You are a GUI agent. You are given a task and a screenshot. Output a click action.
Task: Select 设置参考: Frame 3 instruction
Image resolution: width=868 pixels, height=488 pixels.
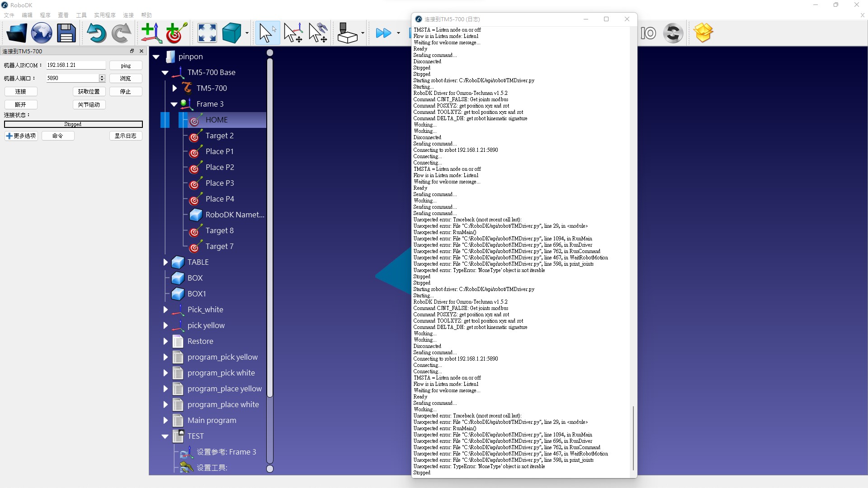(226, 452)
